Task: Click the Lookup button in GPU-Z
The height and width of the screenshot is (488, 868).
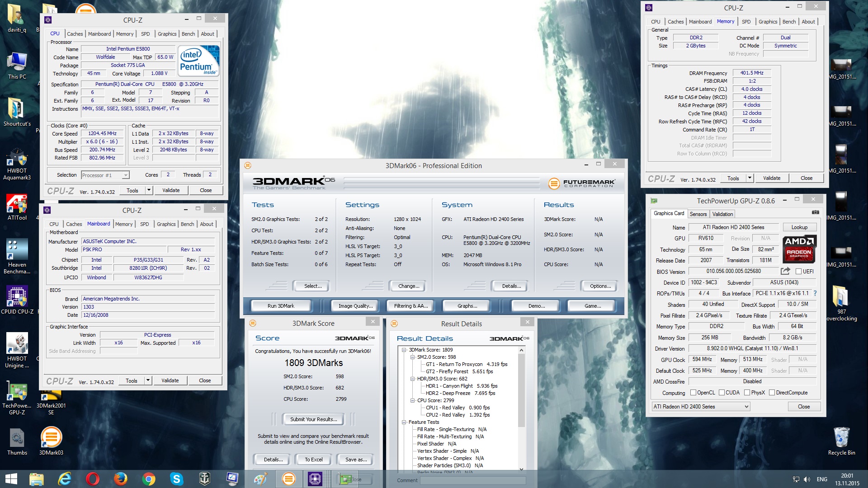Action: tap(799, 227)
